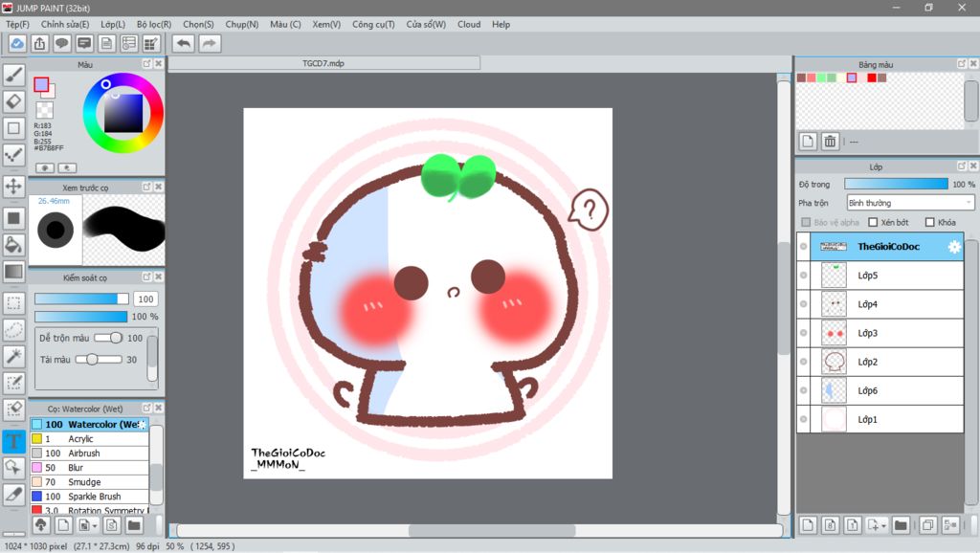Add a new layer in Lớp panel
Image resolution: width=980 pixels, height=553 pixels.
coord(808,525)
